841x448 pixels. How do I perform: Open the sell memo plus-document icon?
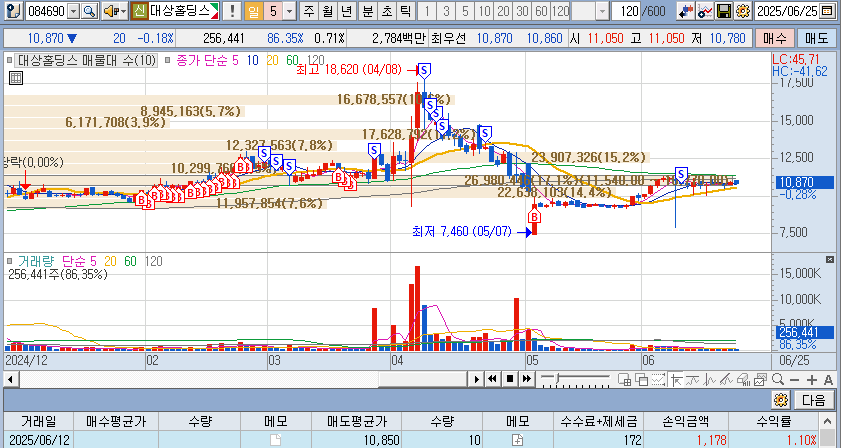[518, 440]
